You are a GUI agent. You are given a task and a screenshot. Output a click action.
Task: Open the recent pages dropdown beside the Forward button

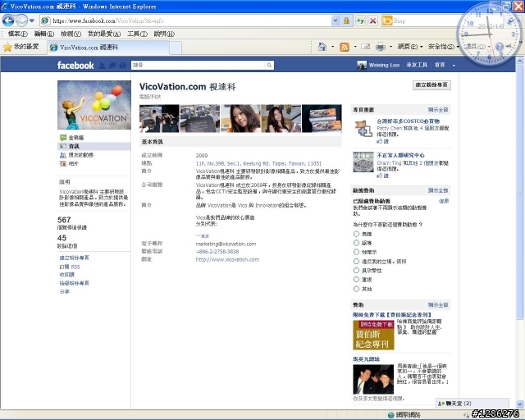[x=32, y=21]
